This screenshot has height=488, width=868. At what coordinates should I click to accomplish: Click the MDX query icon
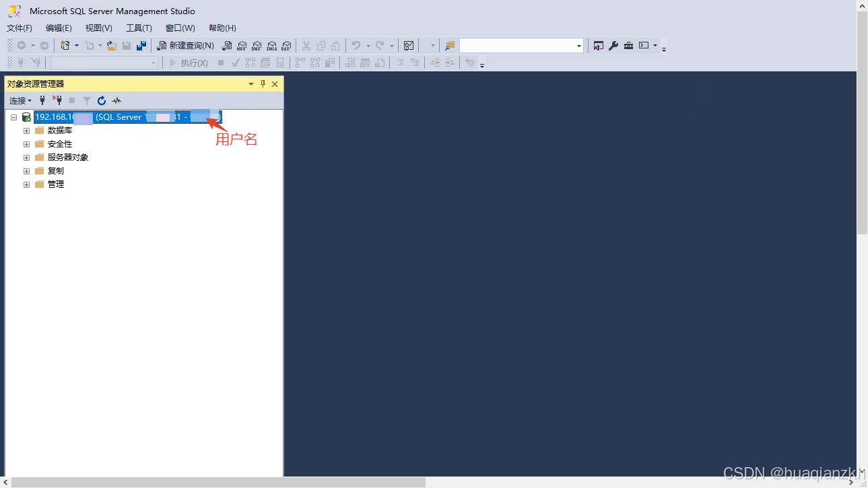[x=242, y=46]
